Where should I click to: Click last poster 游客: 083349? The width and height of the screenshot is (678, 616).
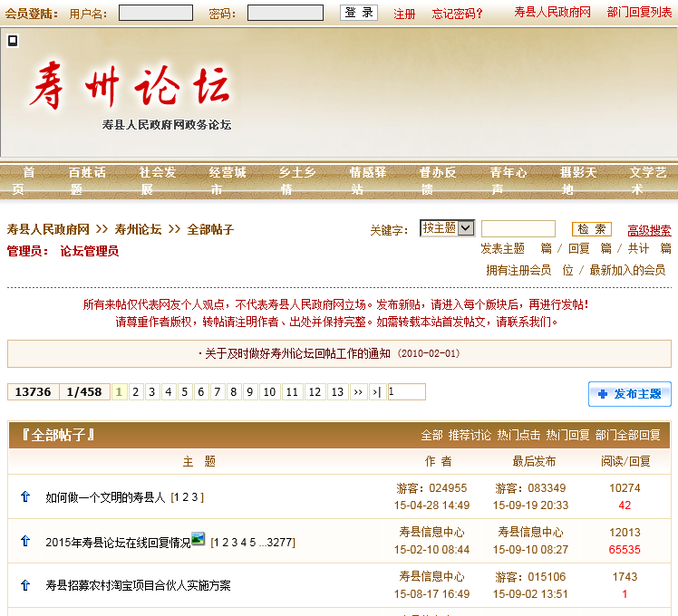tap(530, 488)
